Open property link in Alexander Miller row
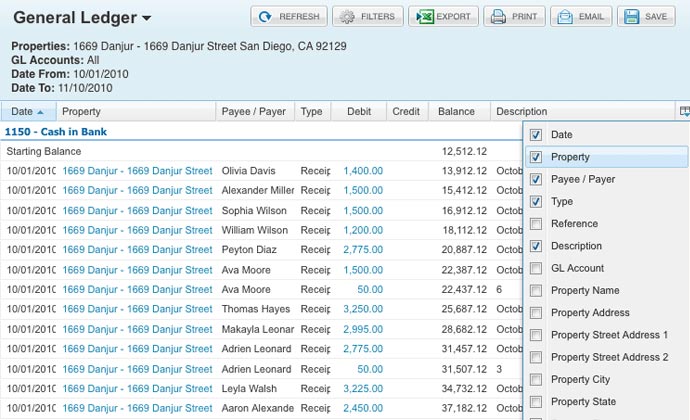This screenshot has height=420, width=690. point(137,190)
